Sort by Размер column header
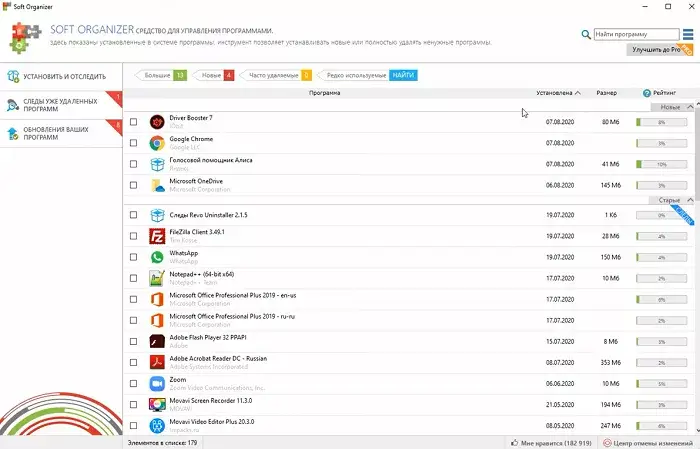The image size is (700, 449). pos(606,93)
